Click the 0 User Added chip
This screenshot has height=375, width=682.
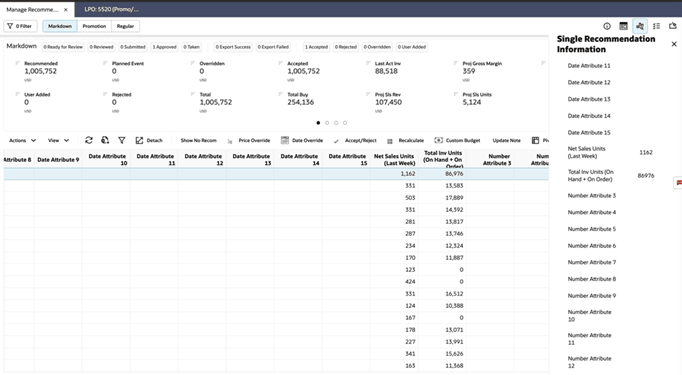click(x=412, y=47)
